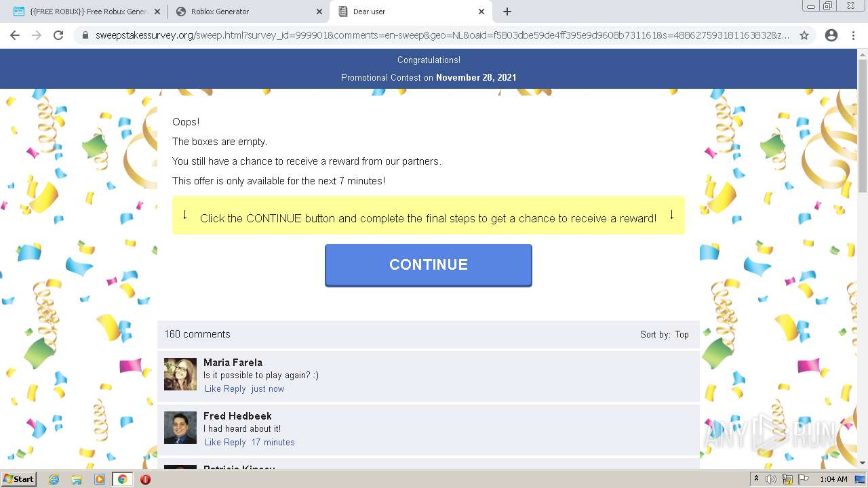Click the page scrollbar down arrow
868x488 pixels.
pyautogui.click(x=863, y=463)
